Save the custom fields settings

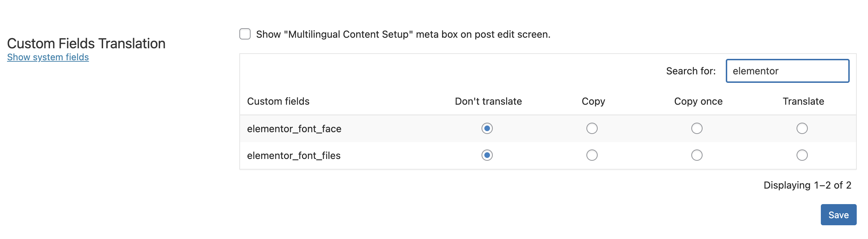coord(838,215)
